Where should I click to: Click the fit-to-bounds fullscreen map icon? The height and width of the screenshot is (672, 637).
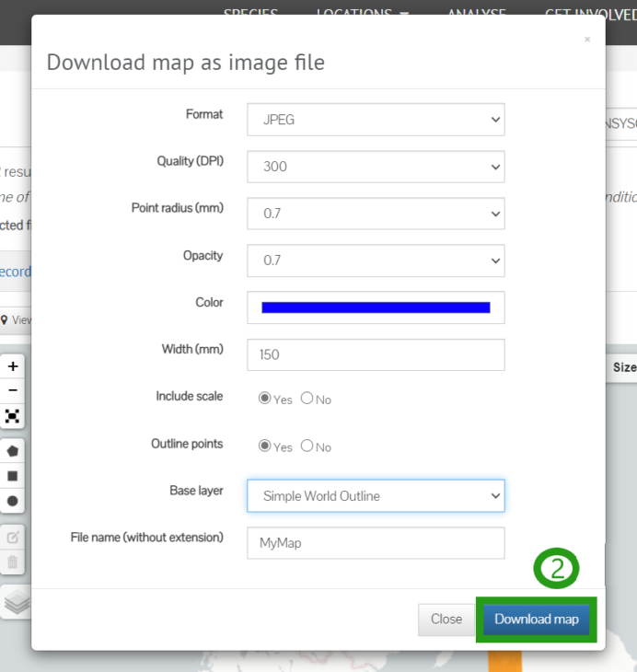[x=13, y=416]
